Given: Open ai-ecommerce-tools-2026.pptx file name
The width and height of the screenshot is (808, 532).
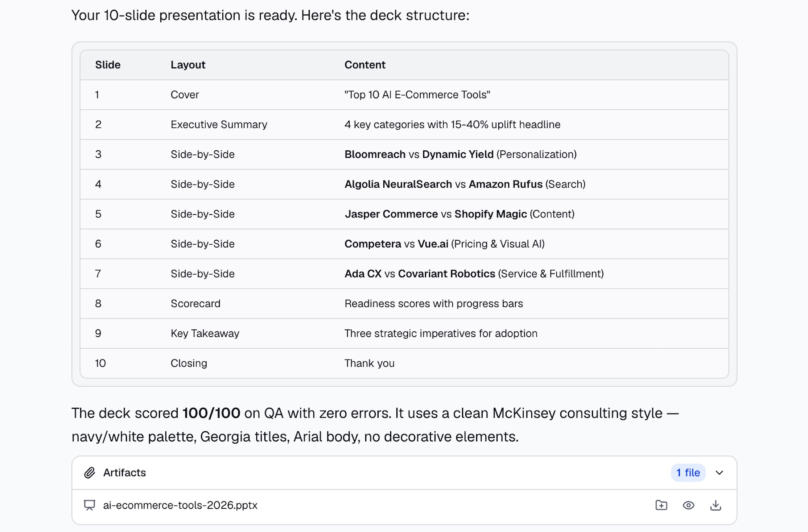Looking at the screenshot, I should tap(180, 505).
